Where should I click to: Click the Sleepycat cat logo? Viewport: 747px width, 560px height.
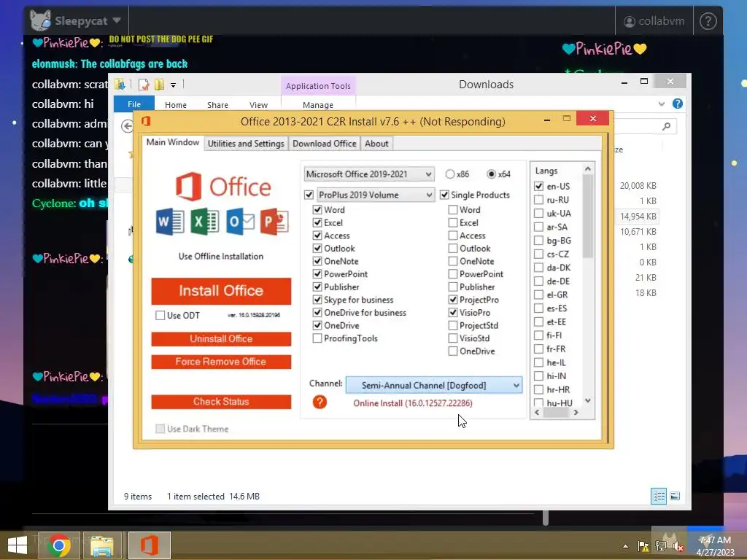coord(41,20)
